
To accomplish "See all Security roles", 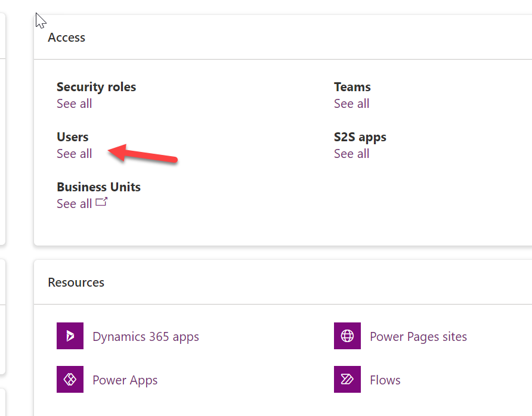I will (74, 103).
